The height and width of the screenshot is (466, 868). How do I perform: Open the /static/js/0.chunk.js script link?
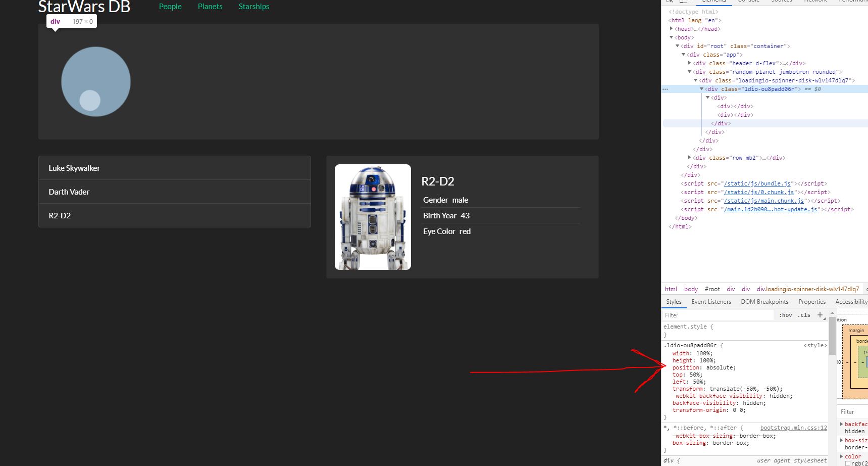[759, 192]
